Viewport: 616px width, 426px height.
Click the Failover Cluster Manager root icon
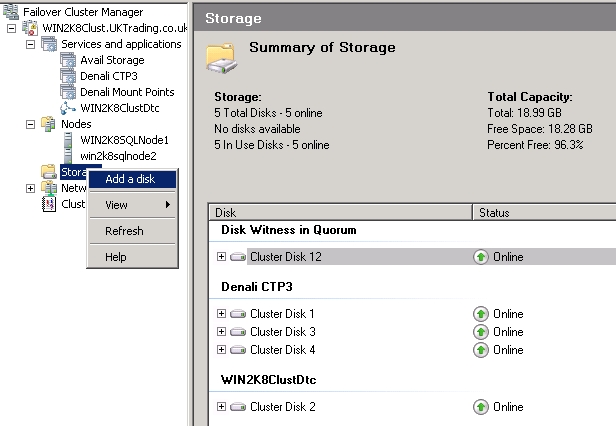tap(10, 11)
